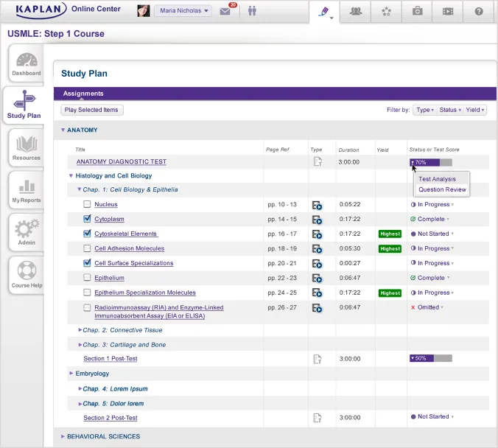Open Admin sidebar tab
Screen dimensions: 498x448
(27, 232)
